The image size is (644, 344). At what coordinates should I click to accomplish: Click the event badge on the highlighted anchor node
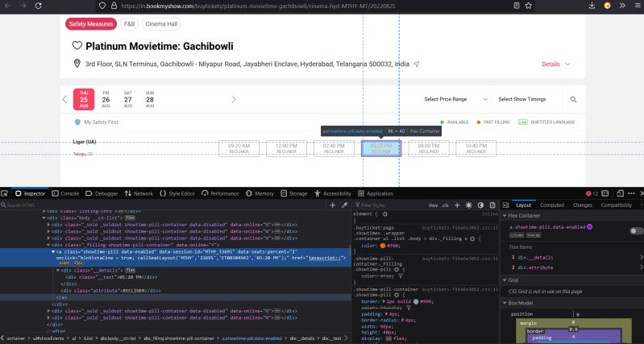tap(64, 263)
